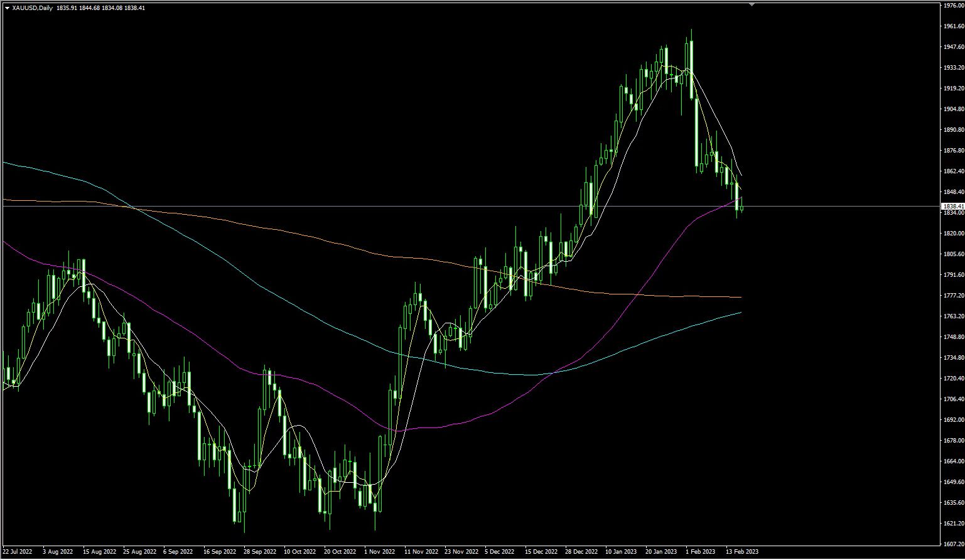Click the 1692.00 price axis label
Viewport: 965px width, 560px height.
952,420
